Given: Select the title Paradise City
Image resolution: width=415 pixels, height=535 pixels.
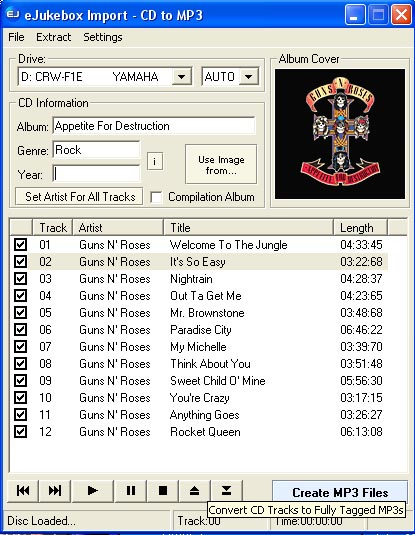Looking at the screenshot, I should point(201,330).
